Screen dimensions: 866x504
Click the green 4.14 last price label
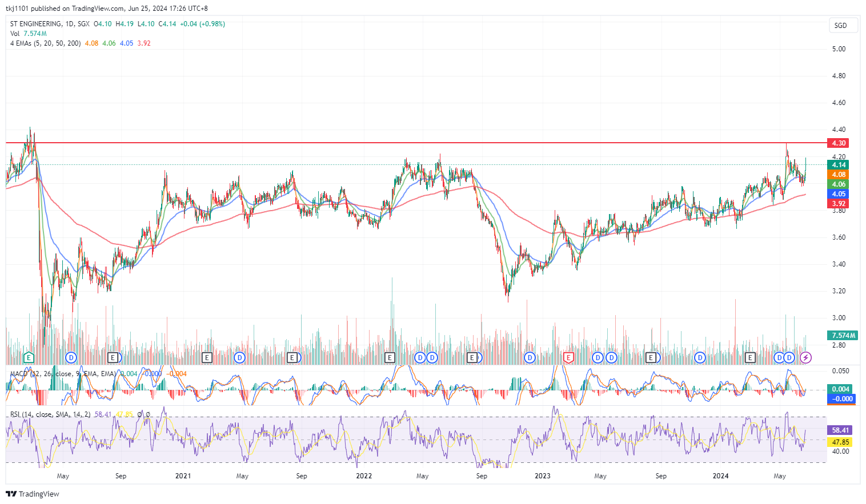[x=839, y=165]
